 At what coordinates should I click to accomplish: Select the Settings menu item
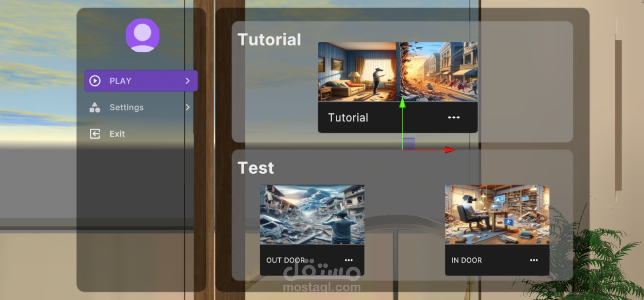(141, 107)
